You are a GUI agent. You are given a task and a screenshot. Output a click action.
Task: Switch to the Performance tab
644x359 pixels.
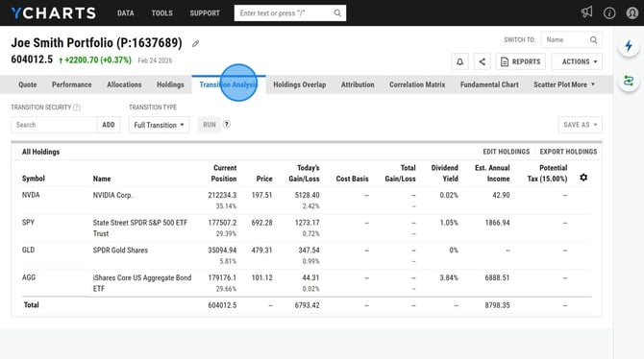point(71,84)
